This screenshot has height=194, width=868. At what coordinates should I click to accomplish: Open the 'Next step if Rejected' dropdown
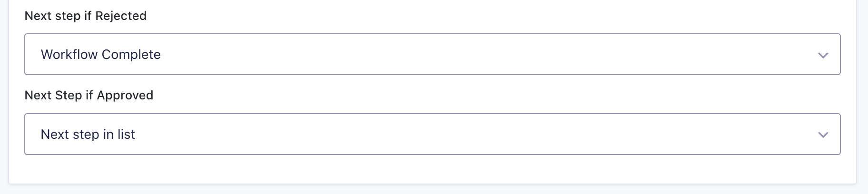coord(432,54)
